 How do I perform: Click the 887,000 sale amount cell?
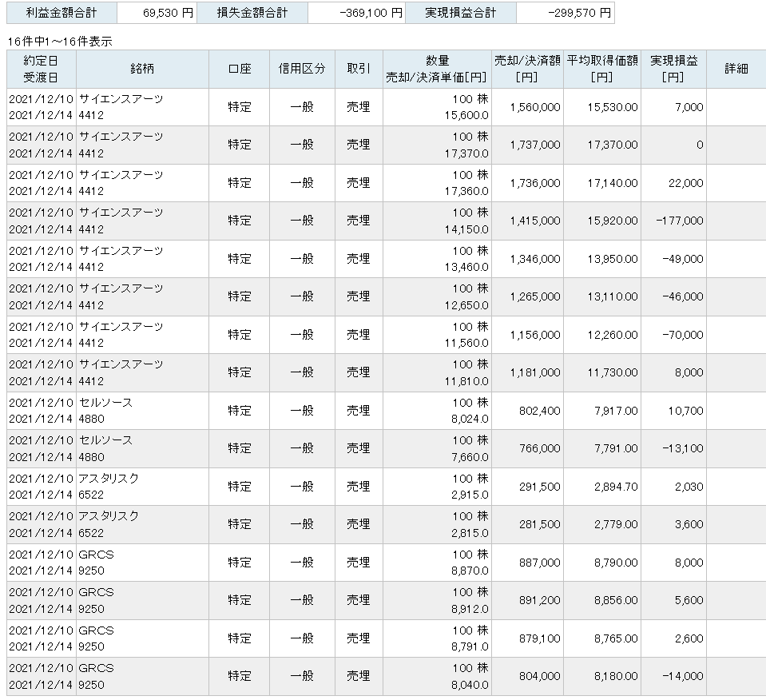point(527,562)
